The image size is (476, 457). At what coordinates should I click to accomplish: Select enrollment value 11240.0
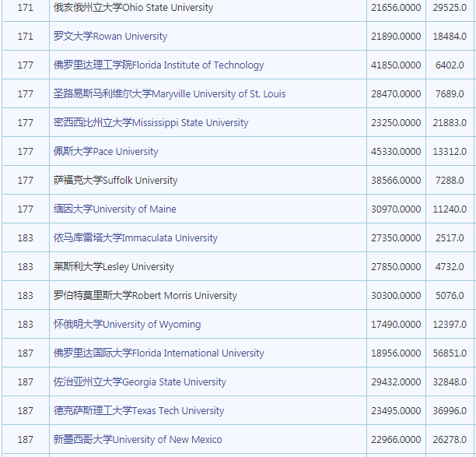coord(450,209)
